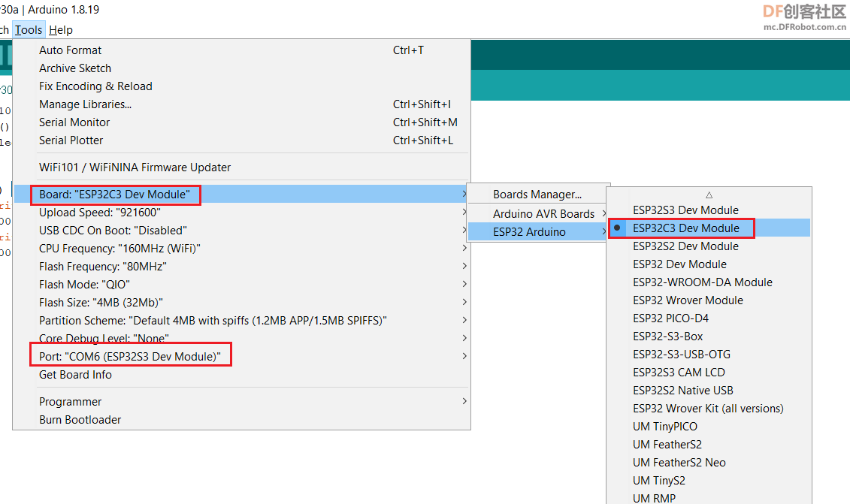850x504 pixels.
Task: Expand Port COM6 submenu
Action: coord(242,357)
